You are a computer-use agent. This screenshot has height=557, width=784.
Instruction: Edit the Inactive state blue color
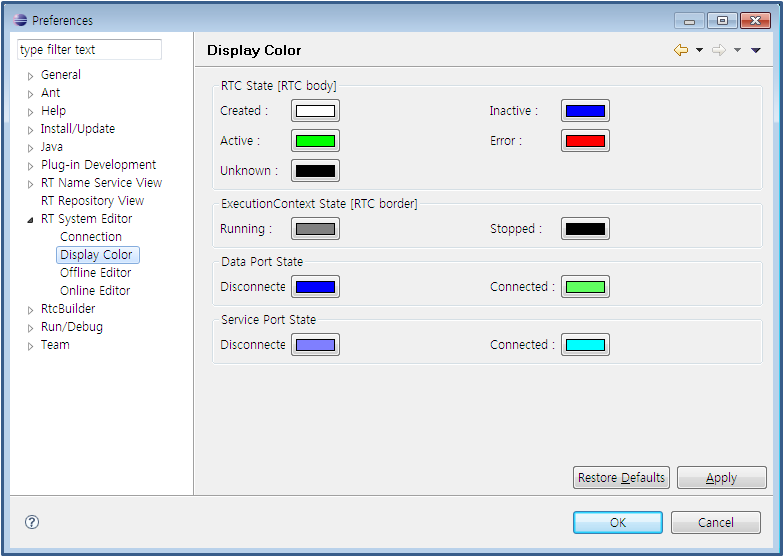pos(585,111)
